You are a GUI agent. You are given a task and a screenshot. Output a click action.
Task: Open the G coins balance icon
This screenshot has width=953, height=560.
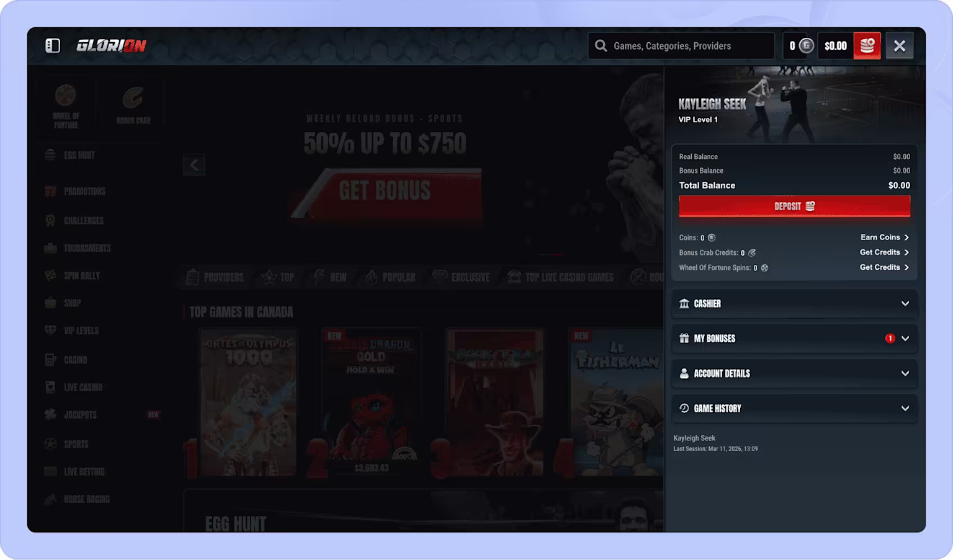pyautogui.click(x=806, y=45)
